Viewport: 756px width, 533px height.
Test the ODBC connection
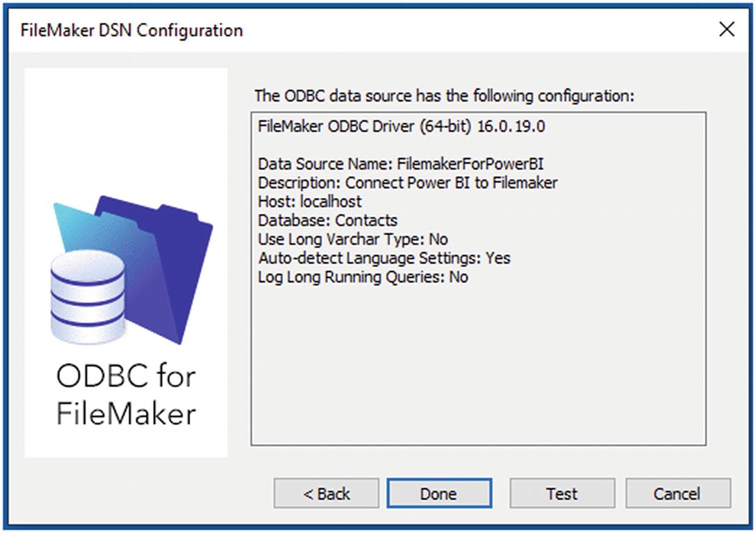coord(562,493)
